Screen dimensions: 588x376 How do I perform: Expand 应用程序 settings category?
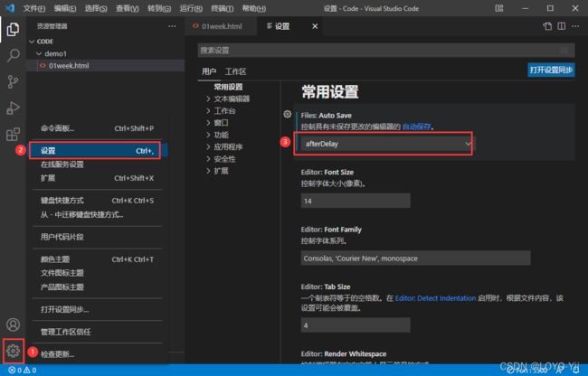pyautogui.click(x=224, y=146)
